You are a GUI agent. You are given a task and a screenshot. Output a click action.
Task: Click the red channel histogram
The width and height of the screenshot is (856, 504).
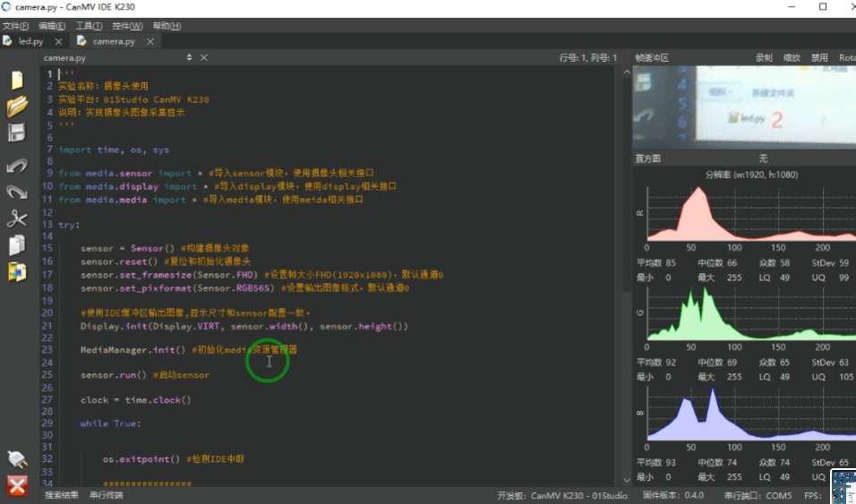click(x=751, y=213)
